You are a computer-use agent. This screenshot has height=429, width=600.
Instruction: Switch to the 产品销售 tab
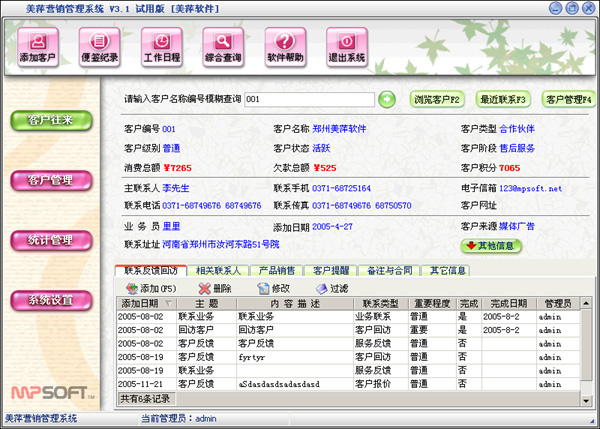pyautogui.click(x=277, y=271)
